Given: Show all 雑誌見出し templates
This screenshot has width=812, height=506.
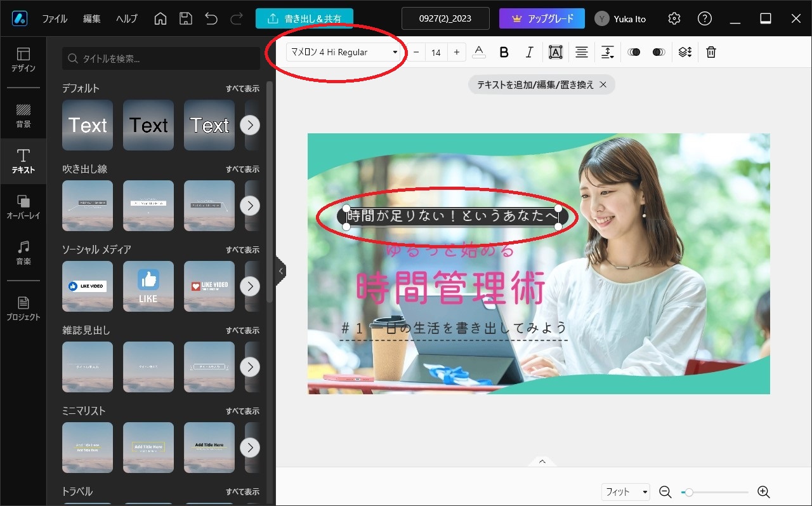Looking at the screenshot, I should [x=242, y=330].
